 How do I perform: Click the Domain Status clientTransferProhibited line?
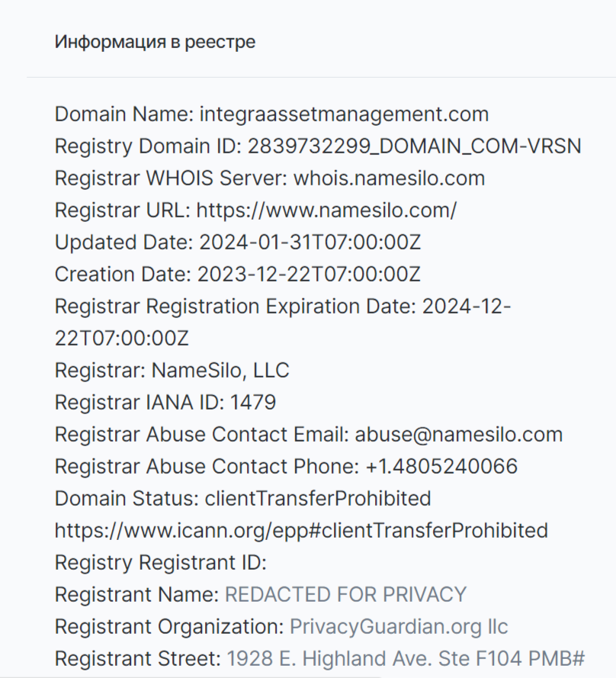[242, 499]
